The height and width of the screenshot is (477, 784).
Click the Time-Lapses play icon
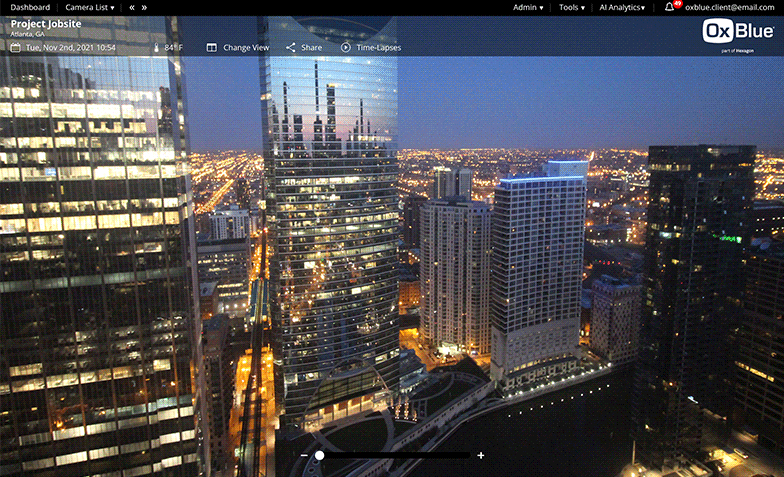click(345, 47)
